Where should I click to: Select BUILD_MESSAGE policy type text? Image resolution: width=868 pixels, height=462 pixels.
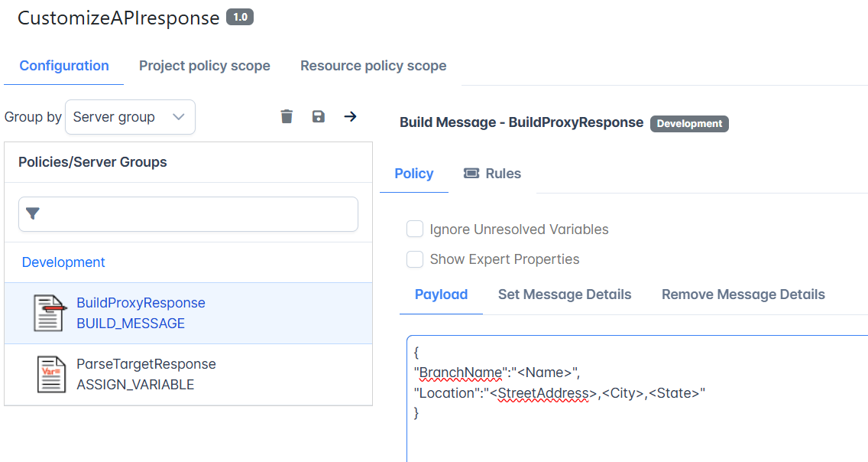(131, 324)
